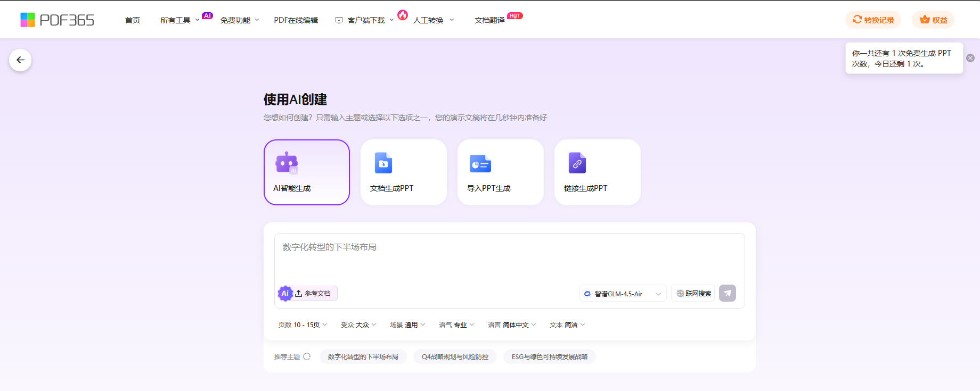Viewport: 980px width, 391px height.
Task: Open the 首页 menu item
Action: coord(133,20)
